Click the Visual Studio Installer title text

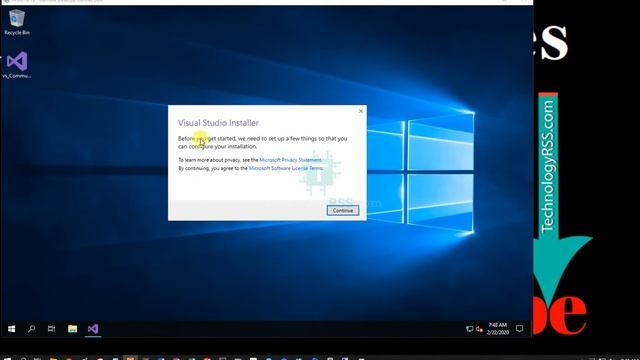pyautogui.click(x=218, y=123)
